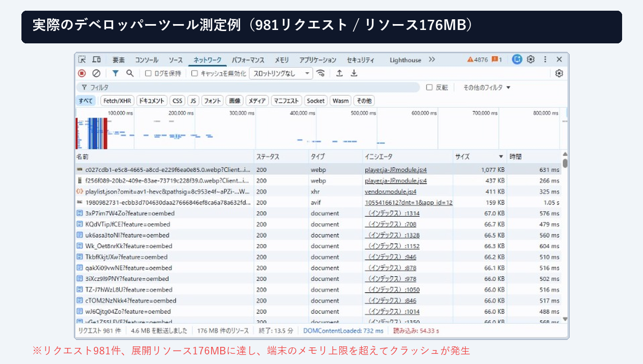The height and width of the screenshot is (364, 643).
Task: Open Network panel settings gear
Action: coord(559,73)
